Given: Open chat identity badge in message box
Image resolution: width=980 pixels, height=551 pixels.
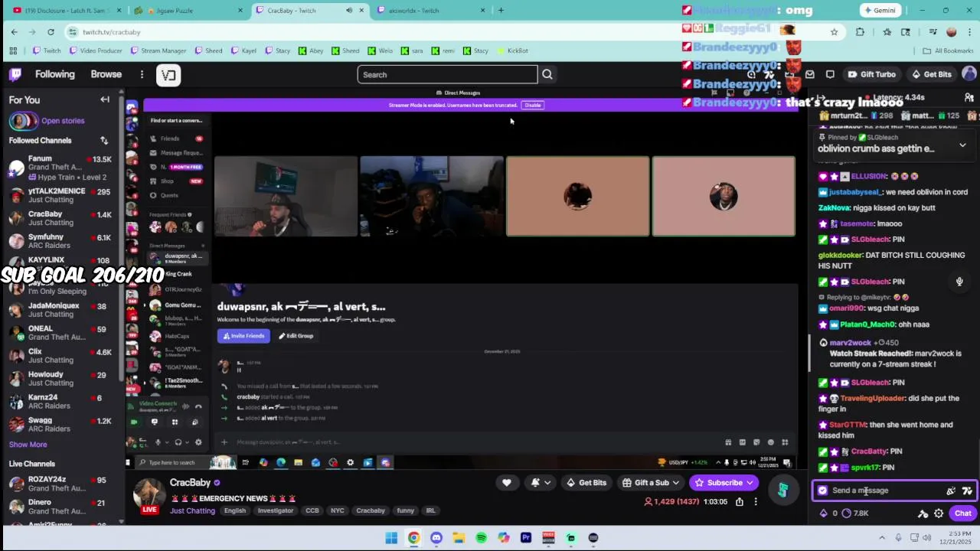Looking at the screenshot, I should point(822,491).
